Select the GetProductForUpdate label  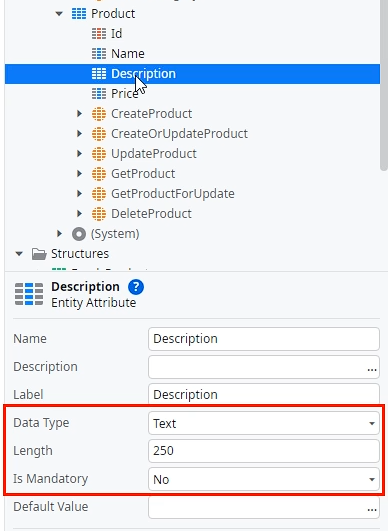pyautogui.click(x=173, y=194)
